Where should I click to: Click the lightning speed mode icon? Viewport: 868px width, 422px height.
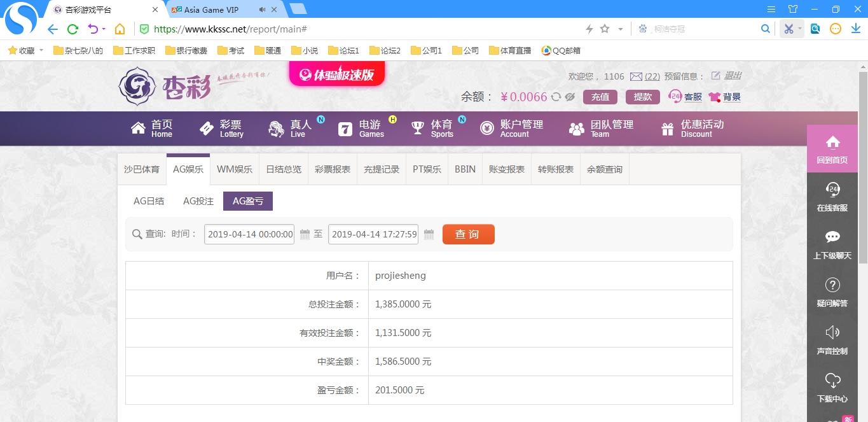pyautogui.click(x=589, y=29)
